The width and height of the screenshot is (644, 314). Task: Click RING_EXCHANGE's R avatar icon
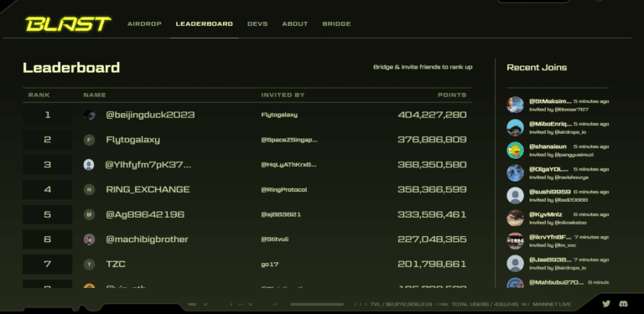(x=89, y=190)
